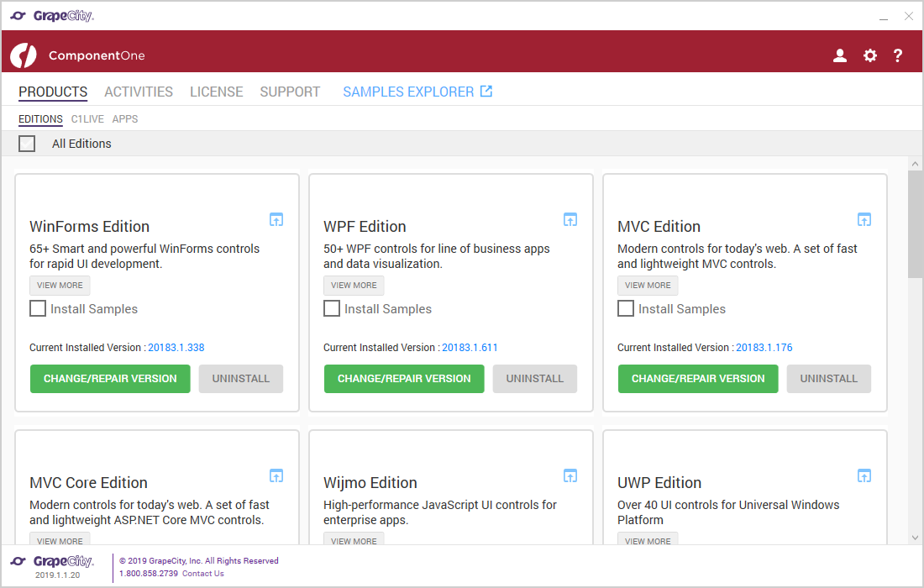The width and height of the screenshot is (924, 588).
Task: Switch to the PRODUCTS tab
Action: [x=53, y=92]
